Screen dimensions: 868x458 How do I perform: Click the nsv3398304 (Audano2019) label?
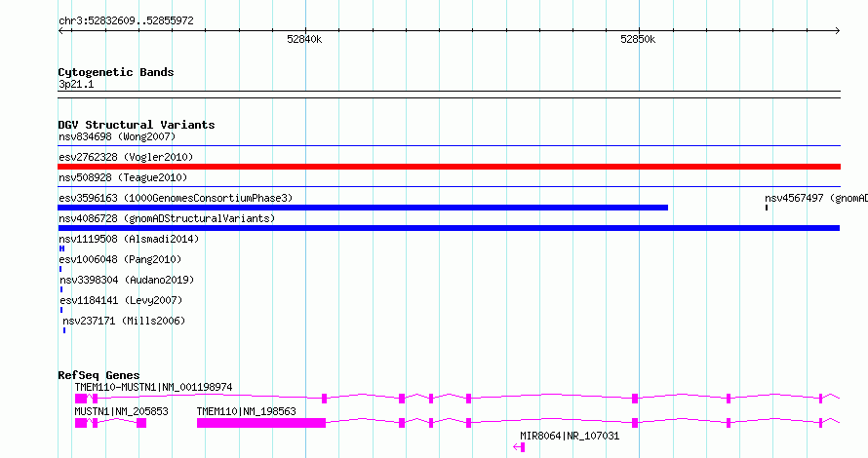(x=127, y=280)
